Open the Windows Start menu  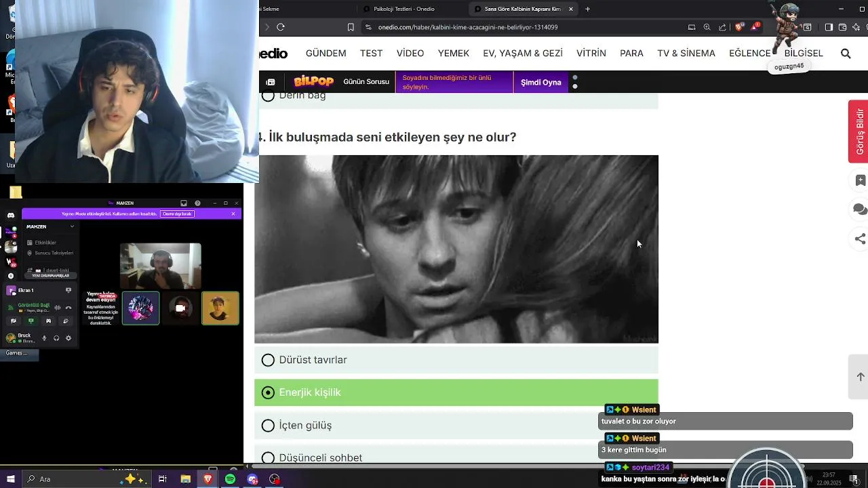pyautogui.click(x=11, y=479)
